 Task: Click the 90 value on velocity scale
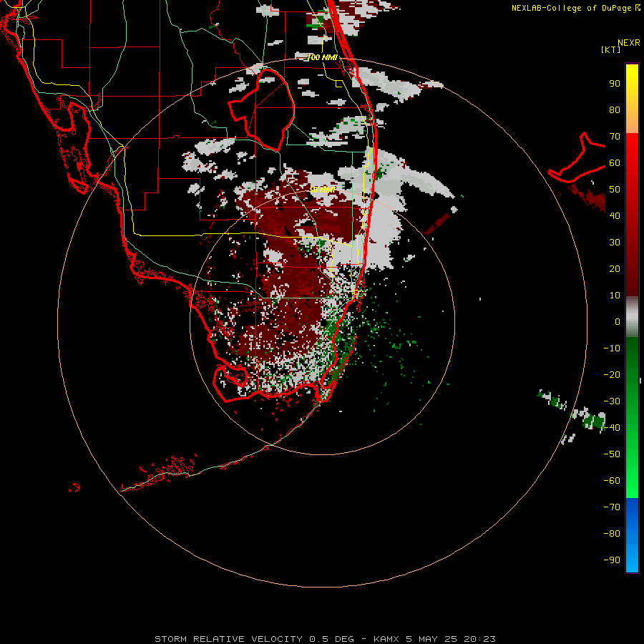tap(615, 84)
